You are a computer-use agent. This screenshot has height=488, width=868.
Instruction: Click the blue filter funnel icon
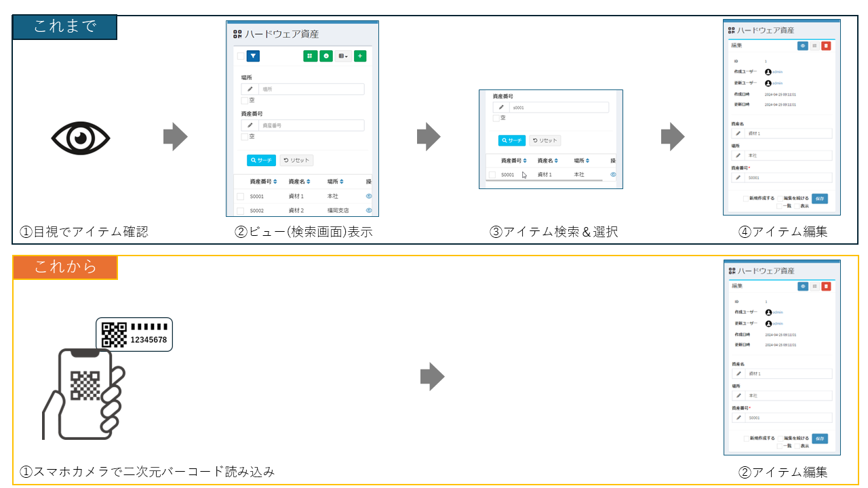click(x=253, y=56)
